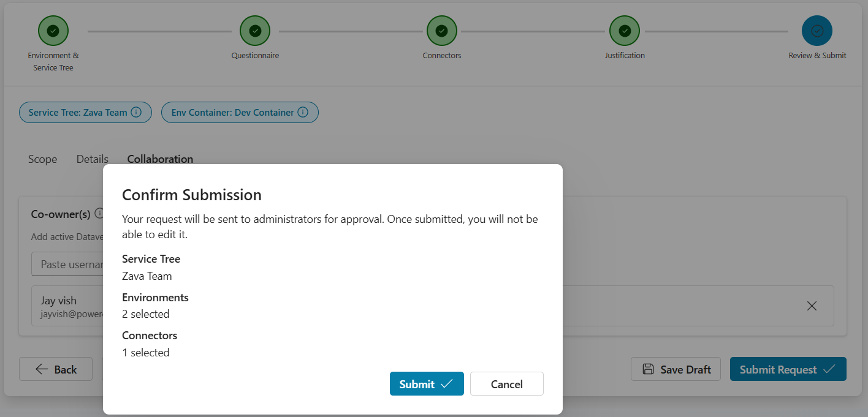Open the Details tab
The image size is (868, 417).
[x=93, y=159]
